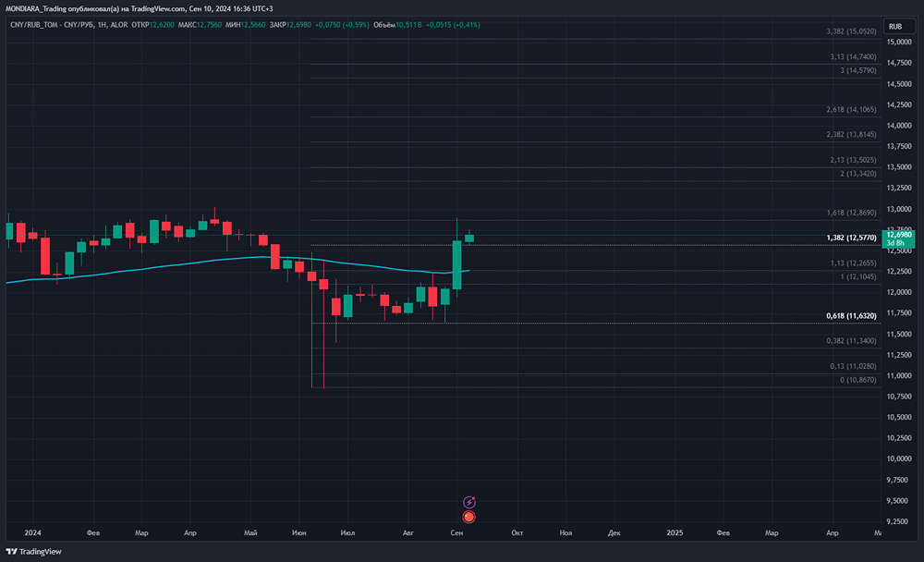Select the latest small green candle
The image size is (924, 562).
point(469,238)
